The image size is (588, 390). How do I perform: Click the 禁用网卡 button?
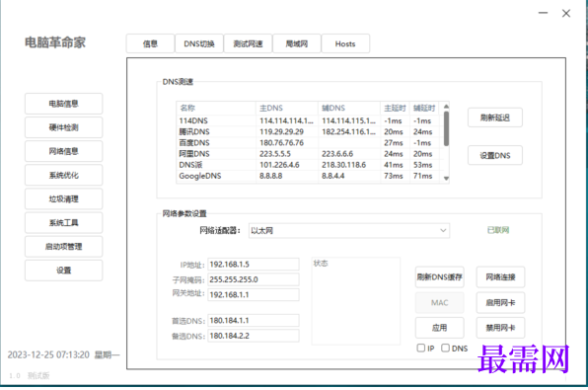pyautogui.click(x=500, y=328)
